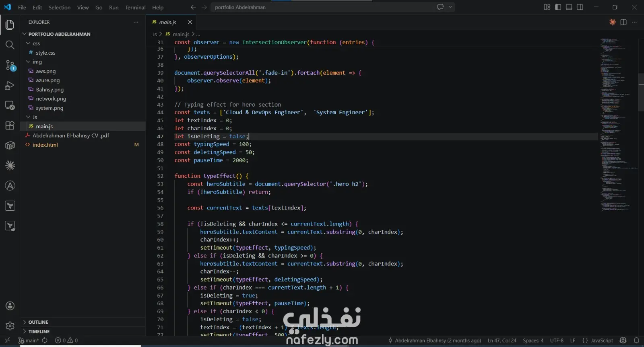The height and width of the screenshot is (347, 644).
Task: Close the main.js editor tab
Action: [190, 22]
